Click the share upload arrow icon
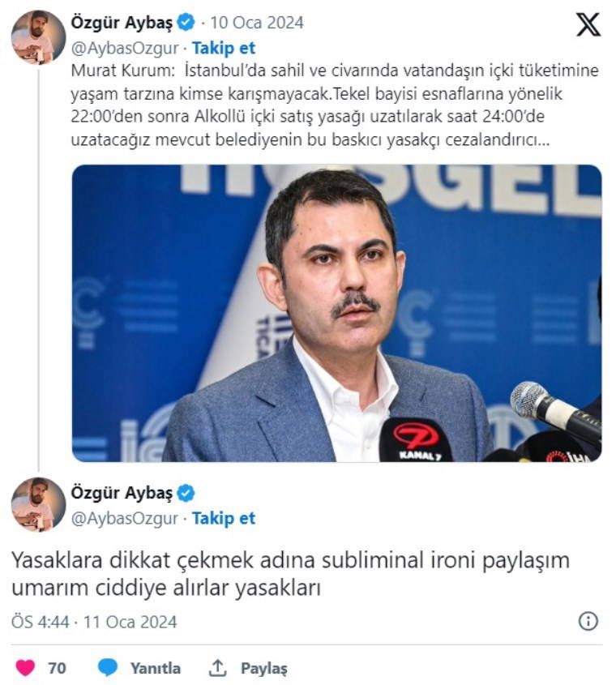The image size is (616, 685). coord(217,667)
